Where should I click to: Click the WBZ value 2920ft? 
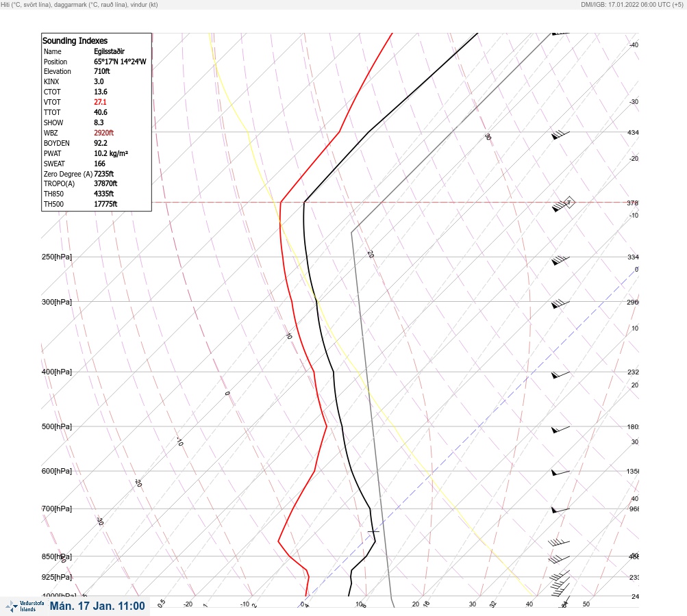tap(103, 133)
